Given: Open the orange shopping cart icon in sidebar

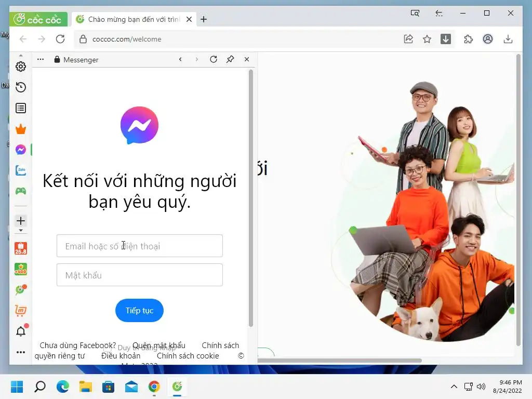Looking at the screenshot, I should (21, 311).
